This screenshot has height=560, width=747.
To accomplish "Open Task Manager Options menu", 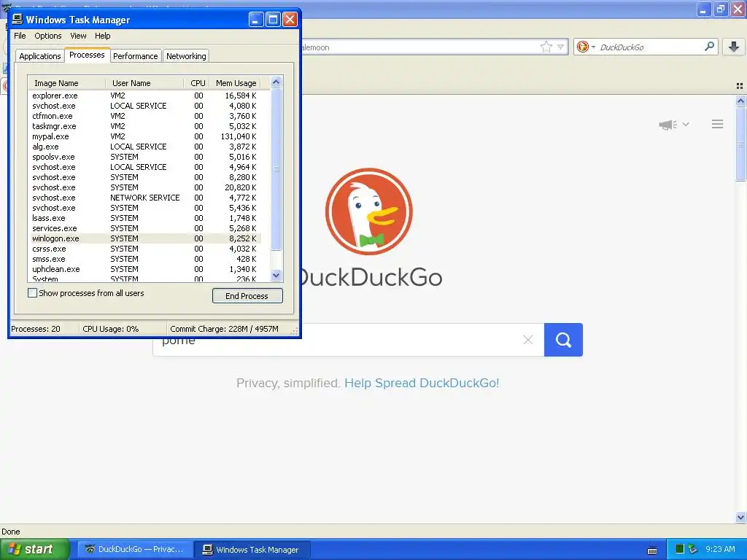I will [x=47, y=36].
